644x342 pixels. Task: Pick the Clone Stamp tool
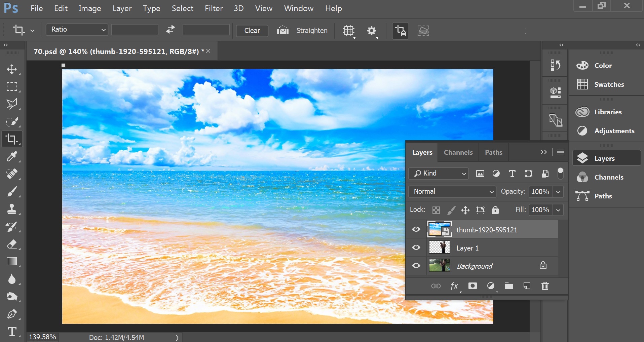pyautogui.click(x=12, y=209)
